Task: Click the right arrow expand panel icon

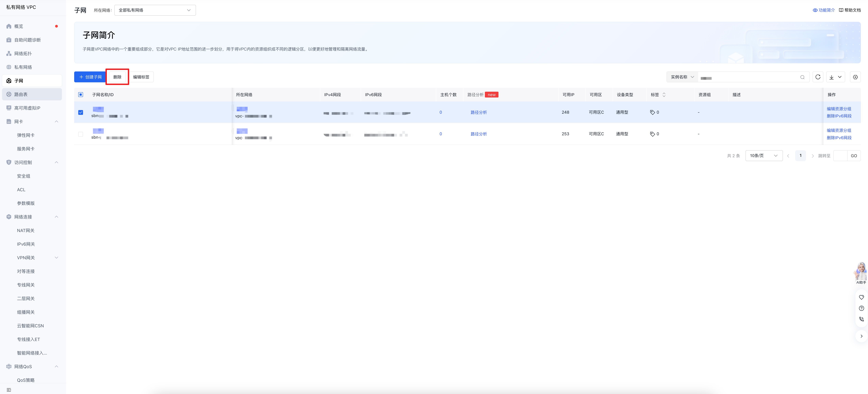Action: (x=861, y=336)
